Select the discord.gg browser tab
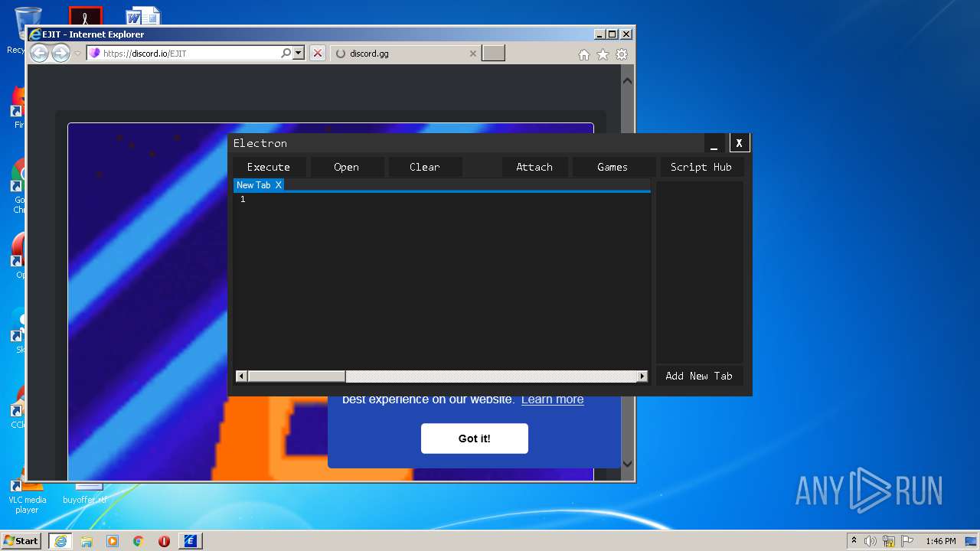980x551 pixels. point(407,54)
